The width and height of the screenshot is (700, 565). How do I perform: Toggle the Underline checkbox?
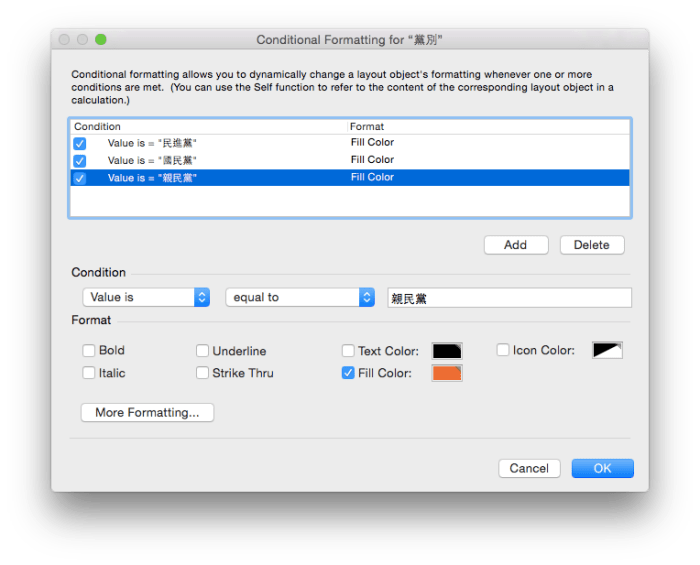tap(203, 351)
